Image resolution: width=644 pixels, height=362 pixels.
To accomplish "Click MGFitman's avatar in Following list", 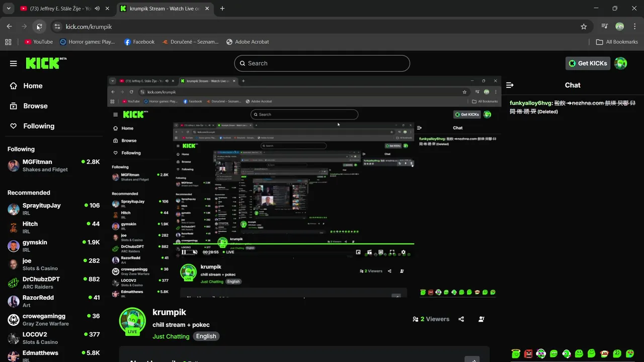I will (14, 165).
